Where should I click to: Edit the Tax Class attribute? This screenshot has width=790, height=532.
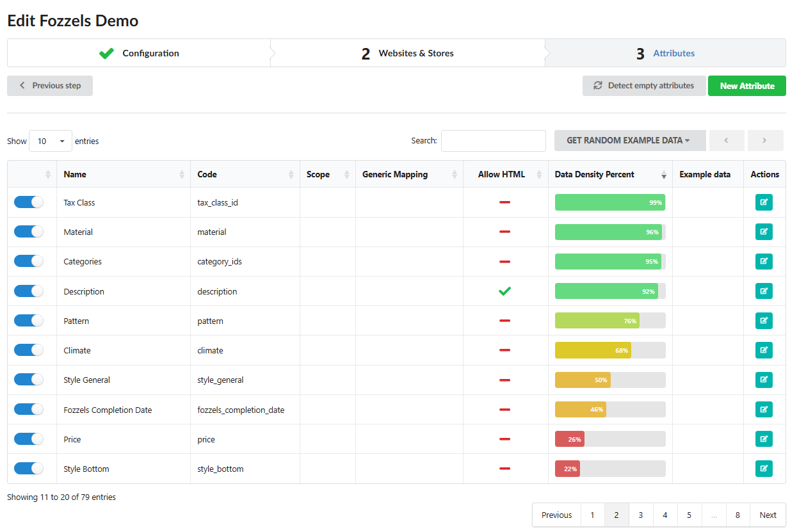click(x=764, y=202)
